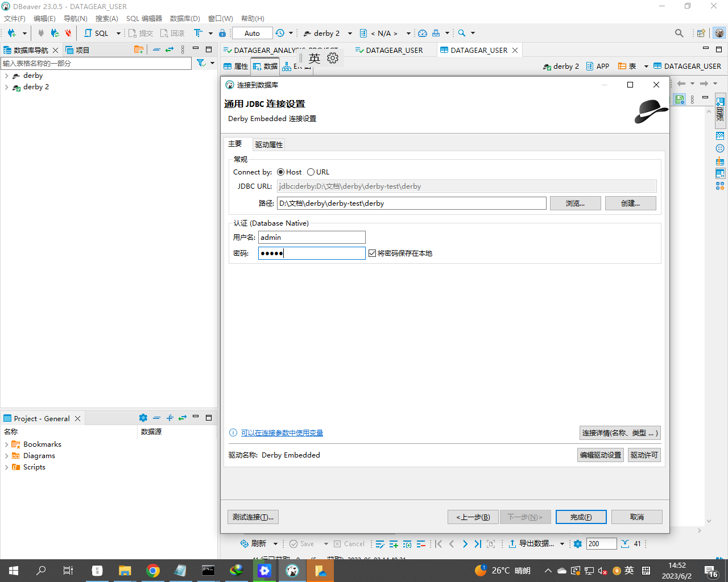The height and width of the screenshot is (582, 728).
Task: Click the green save icon behind dialog
Action: coord(680,99)
